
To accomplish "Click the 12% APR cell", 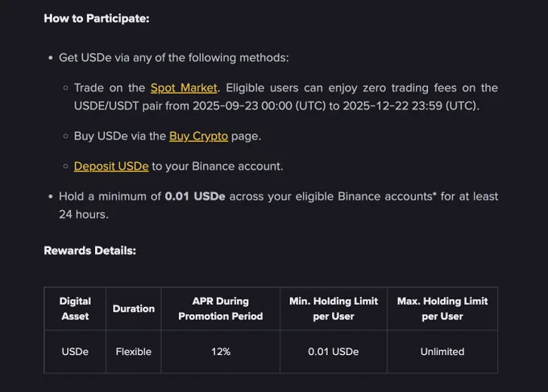I will pyautogui.click(x=221, y=352).
